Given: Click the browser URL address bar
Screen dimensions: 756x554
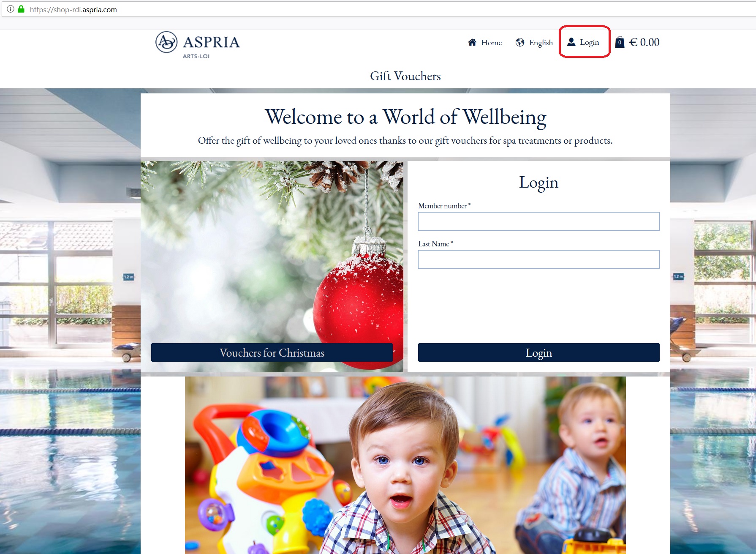Looking at the screenshot, I should (x=380, y=9).
